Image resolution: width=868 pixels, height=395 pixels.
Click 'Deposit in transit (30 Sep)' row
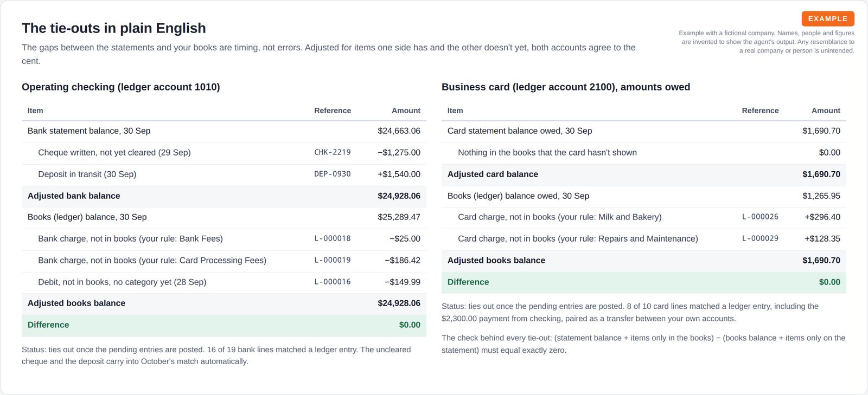point(224,174)
